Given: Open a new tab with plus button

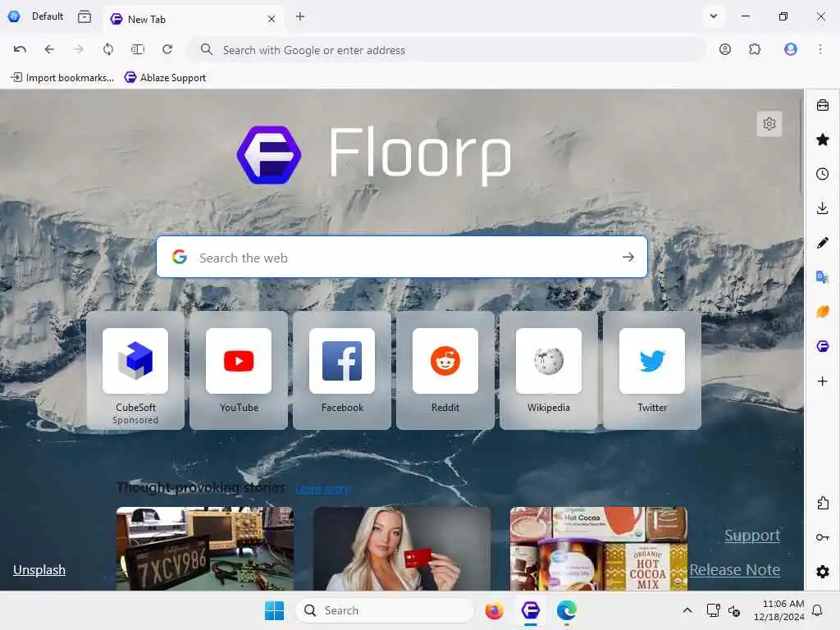Looking at the screenshot, I should pyautogui.click(x=300, y=16).
